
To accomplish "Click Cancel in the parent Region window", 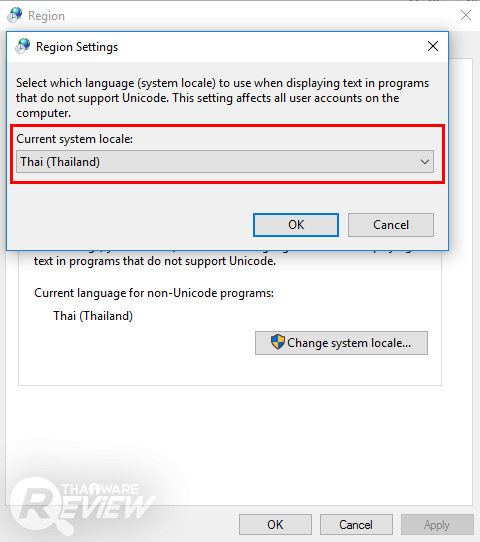I will coord(356,525).
